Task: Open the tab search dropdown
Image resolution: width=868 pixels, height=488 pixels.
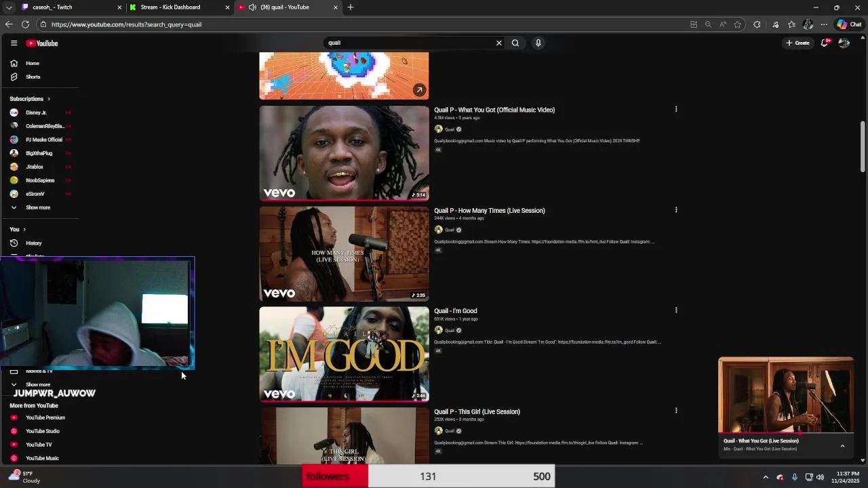Action: coord(8,7)
